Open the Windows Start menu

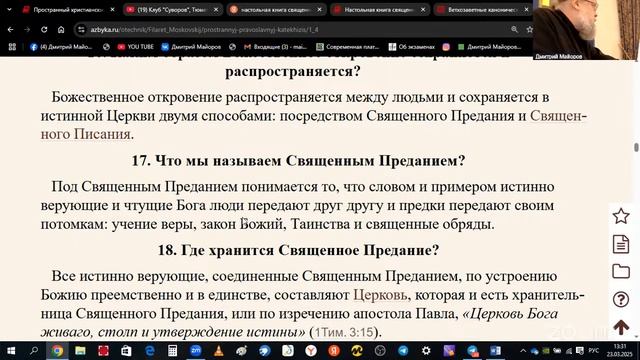pyautogui.click(x=11, y=351)
